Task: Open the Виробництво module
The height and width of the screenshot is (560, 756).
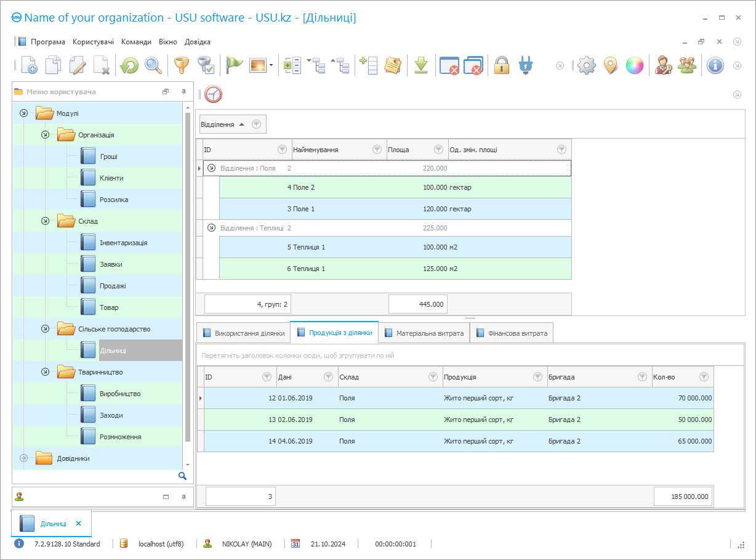Action: [120, 394]
